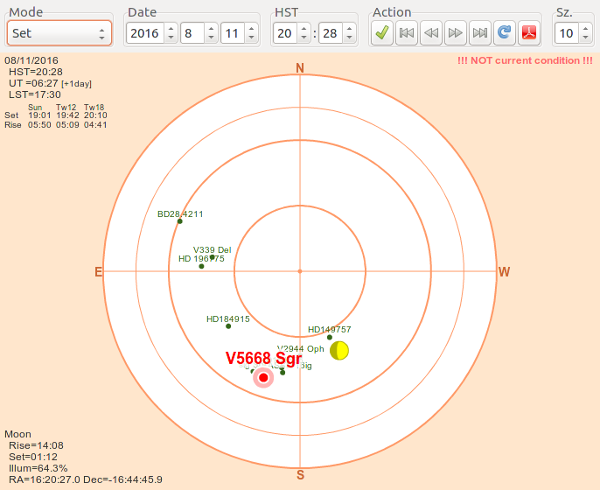Export sky plot via red PDF icon
The width and height of the screenshot is (600, 490).
[529, 33]
